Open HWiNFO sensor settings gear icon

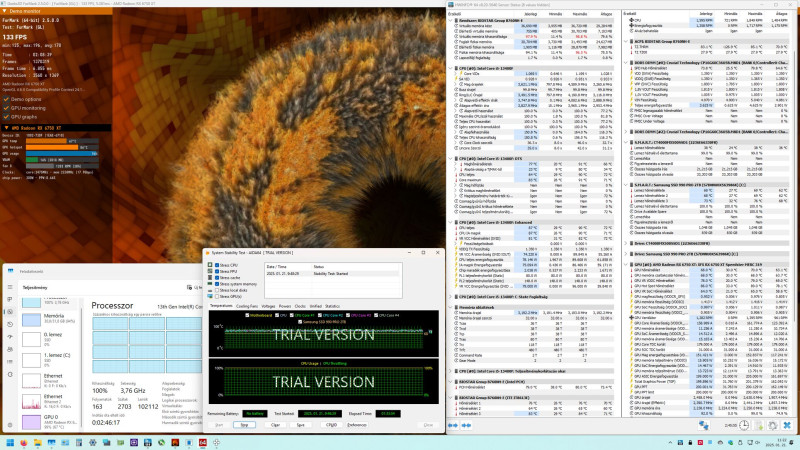coord(773,425)
